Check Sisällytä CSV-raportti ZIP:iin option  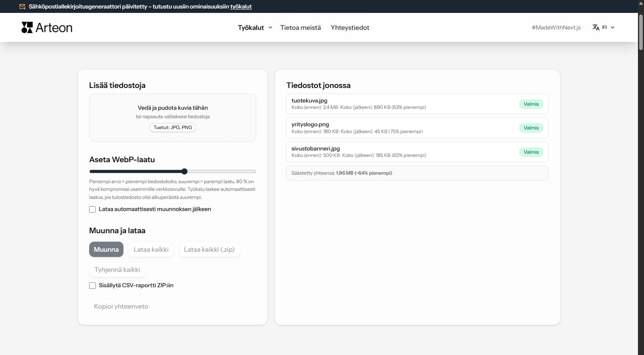pyautogui.click(x=92, y=286)
